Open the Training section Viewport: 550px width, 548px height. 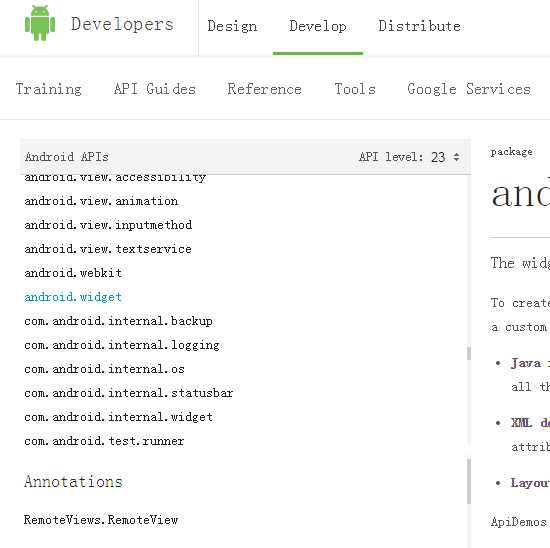tap(49, 89)
